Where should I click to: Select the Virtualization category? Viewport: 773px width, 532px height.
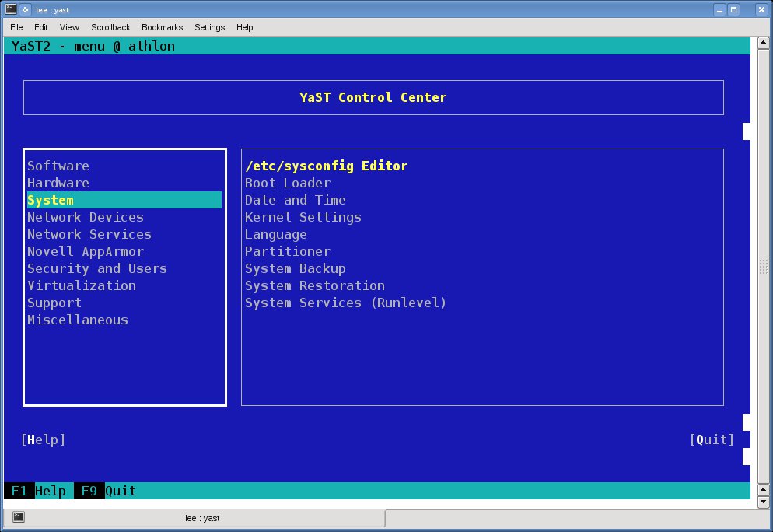click(x=82, y=285)
